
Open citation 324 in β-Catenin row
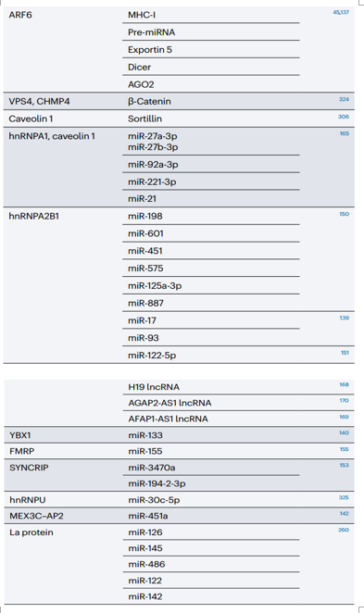tap(344, 99)
